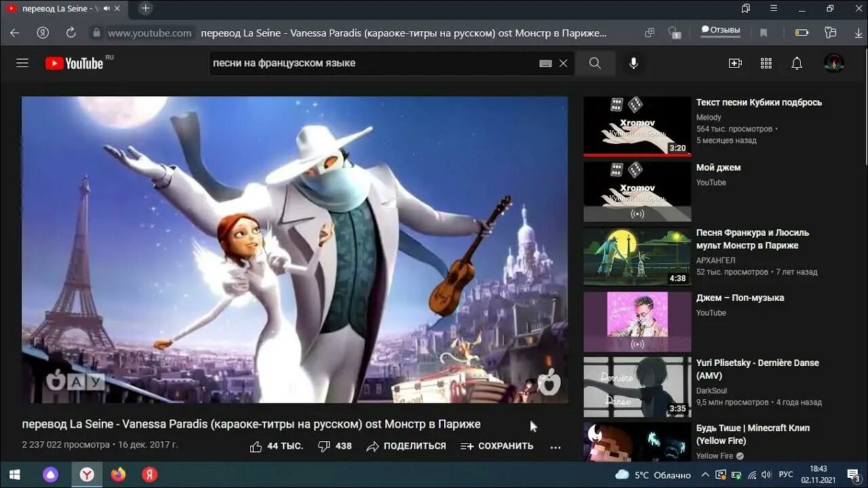Image resolution: width=868 pixels, height=488 pixels.
Task: Open Yuri Plisetsky Dernière Danse thumbnail
Action: coord(637,386)
